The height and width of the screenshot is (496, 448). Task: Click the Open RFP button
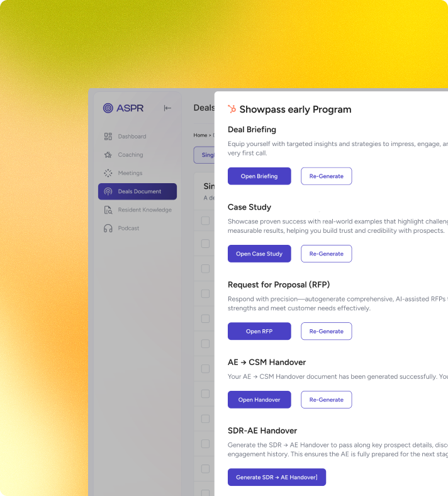[x=259, y=331]
